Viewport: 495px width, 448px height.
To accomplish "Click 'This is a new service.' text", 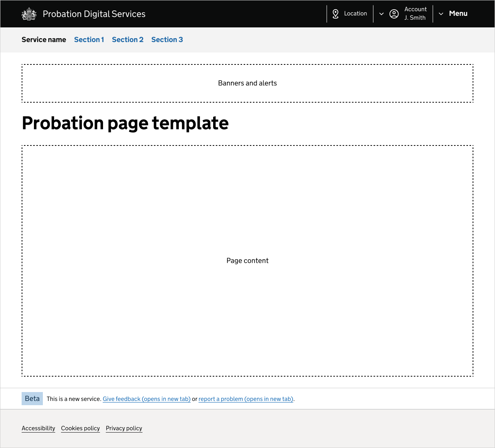I will coord(74,399).
